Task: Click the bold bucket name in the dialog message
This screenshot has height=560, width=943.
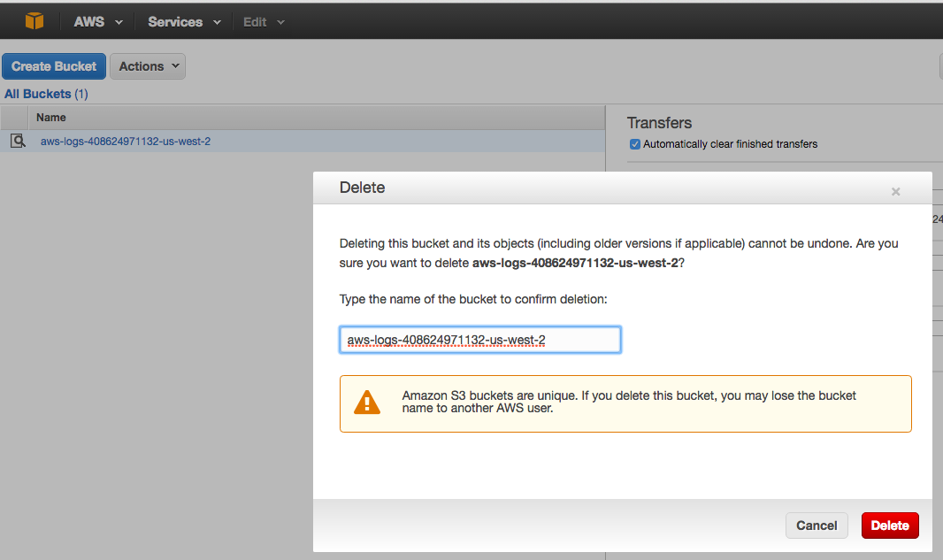Action: (x=575, y=263)
